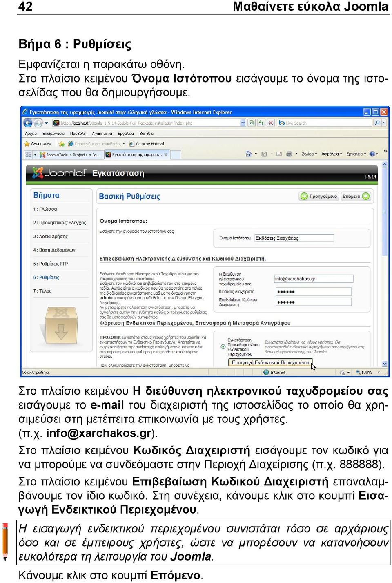This screenshot has width=392, height=583.
Task: Refresh the page with the green arrows icon
Action: 261,123
